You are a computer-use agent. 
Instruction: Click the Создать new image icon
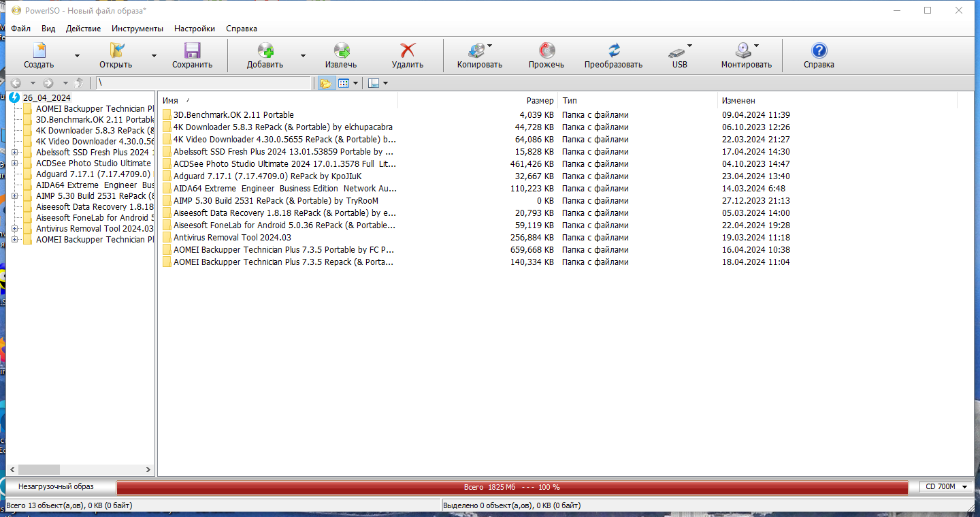pos(39,50)
